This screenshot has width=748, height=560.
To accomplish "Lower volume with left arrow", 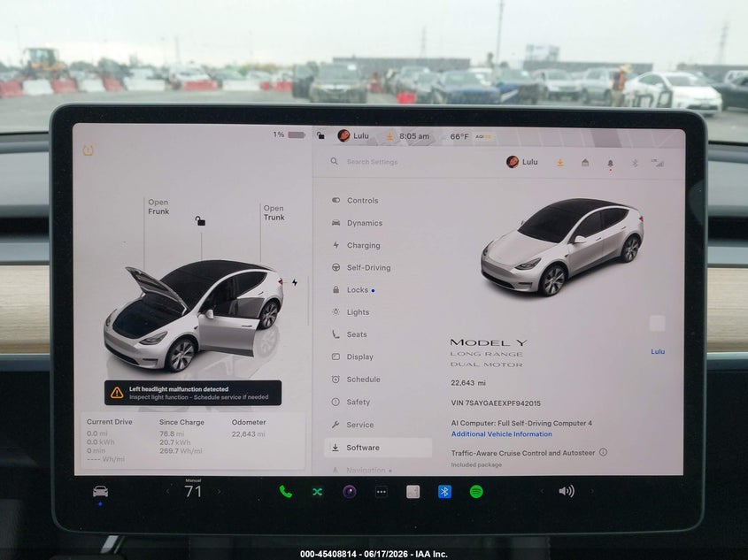I will click(542, 491).
